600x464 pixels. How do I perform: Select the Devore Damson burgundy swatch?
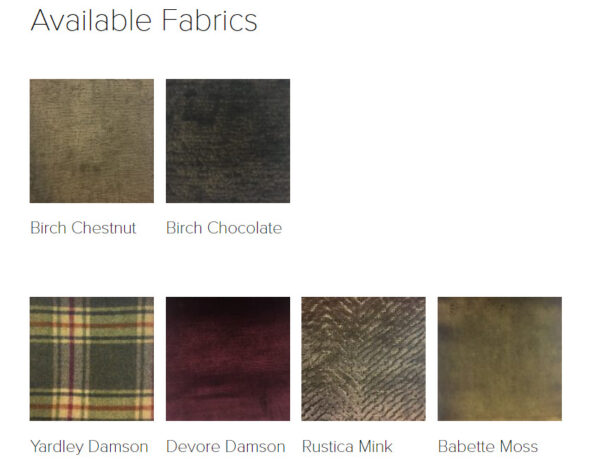tap(228, 359)
